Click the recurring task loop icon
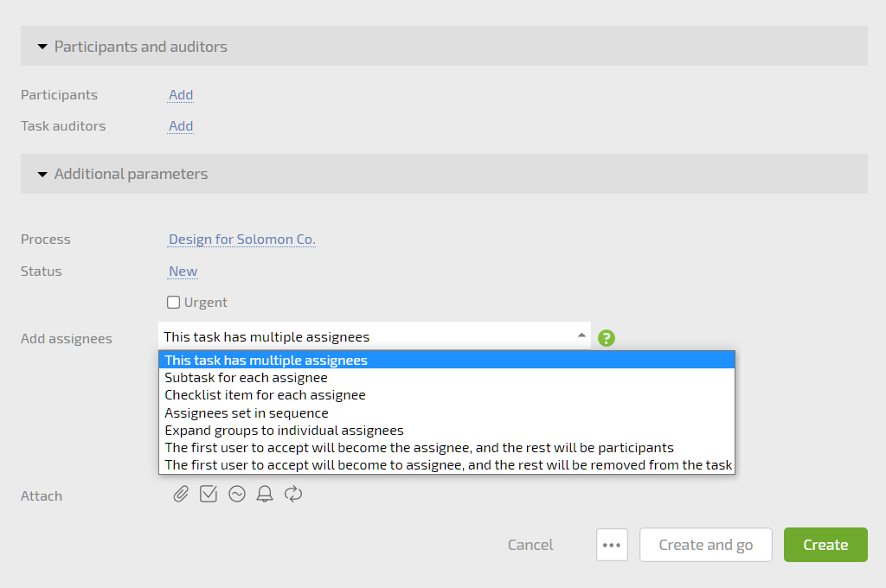Screen dimensions: 886x588 293,495
